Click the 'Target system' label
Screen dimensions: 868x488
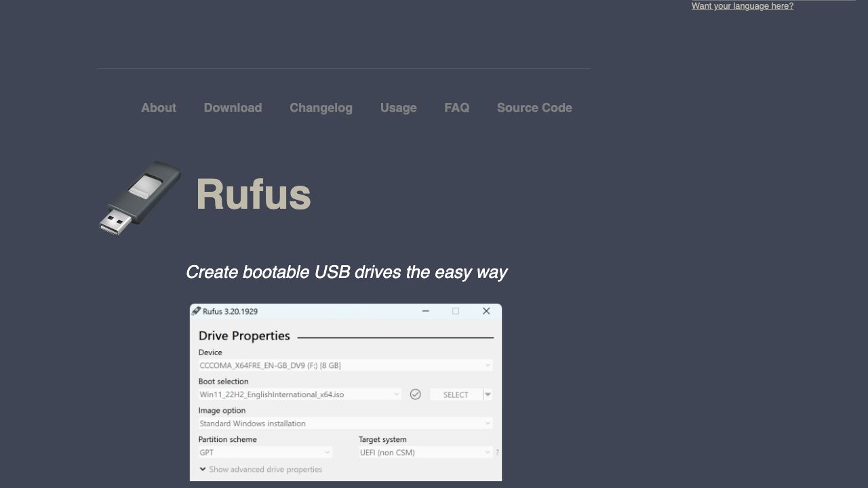(x=382, y=439)
